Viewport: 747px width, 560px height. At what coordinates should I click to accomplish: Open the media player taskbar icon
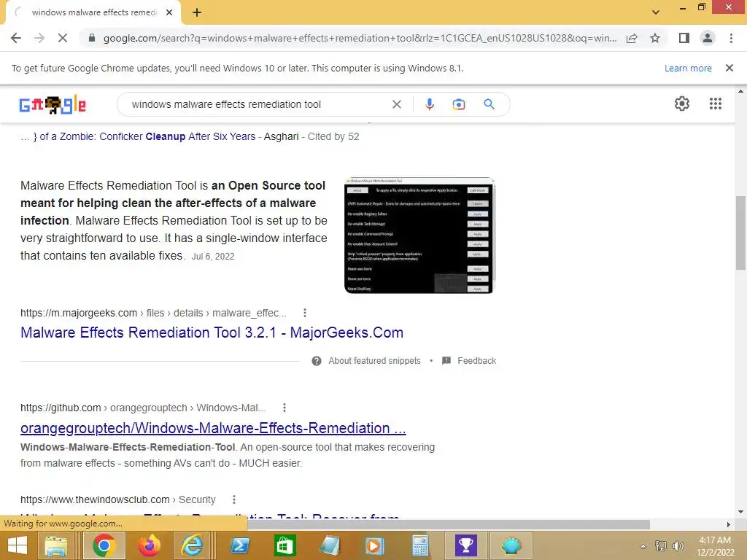374,545
